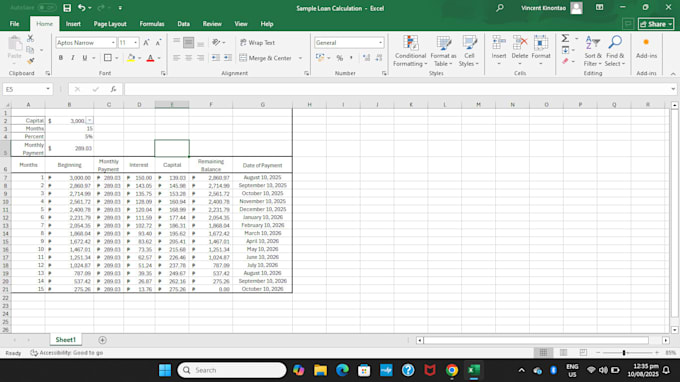Click the horizontal scrollbar

(x=536, y=340)
